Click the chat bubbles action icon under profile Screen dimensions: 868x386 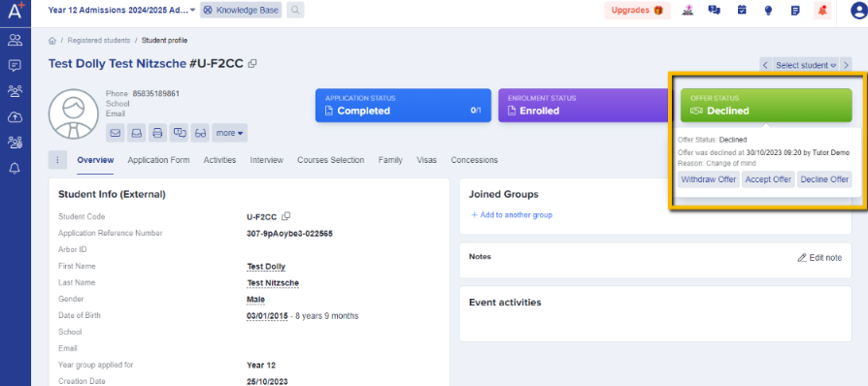click(x=179, y=133)
